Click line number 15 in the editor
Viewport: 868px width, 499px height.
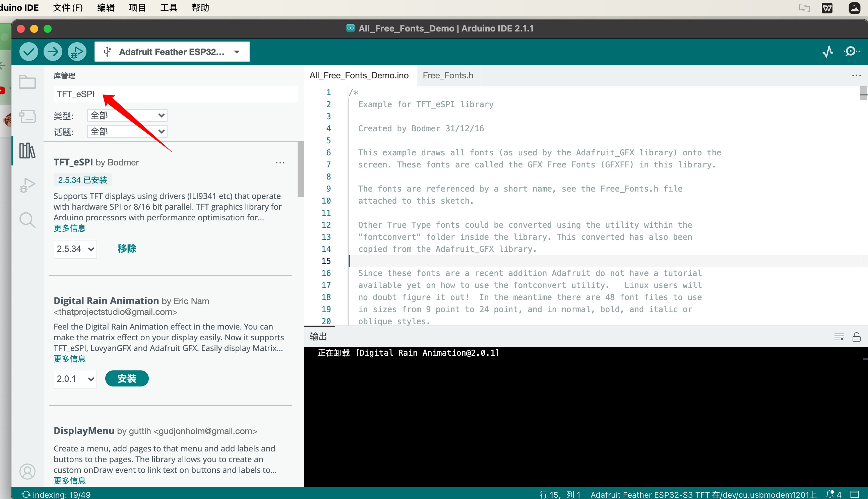326,261
